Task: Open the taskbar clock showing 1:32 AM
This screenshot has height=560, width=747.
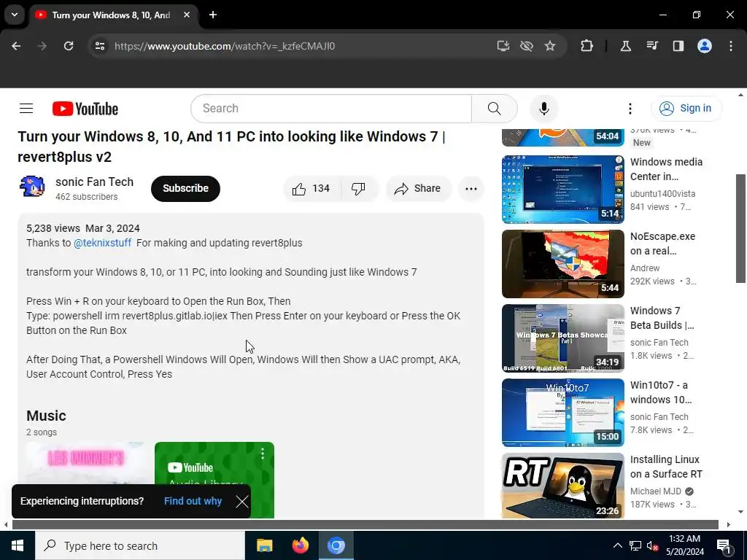Action: 684,545
